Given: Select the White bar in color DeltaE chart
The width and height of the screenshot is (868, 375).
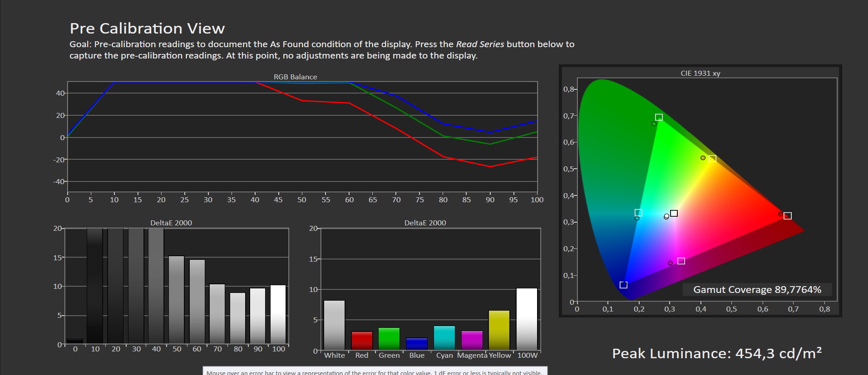Looking at the screenshot, I should 334,325.
